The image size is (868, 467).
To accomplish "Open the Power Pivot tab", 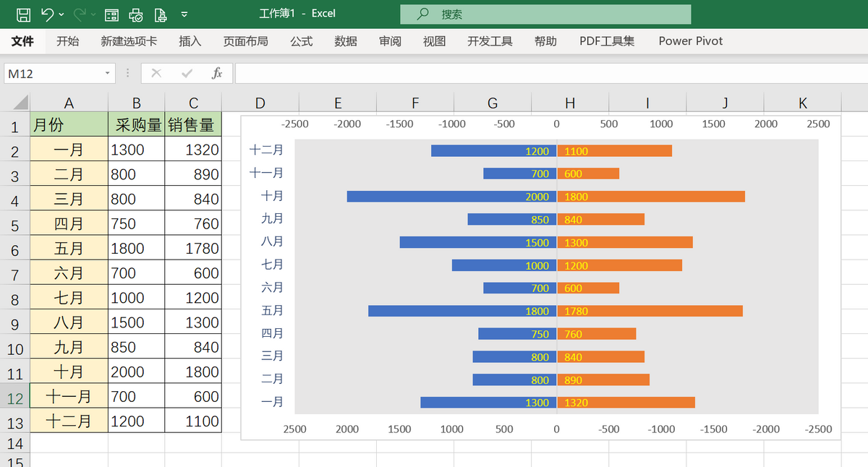I will (x=691, y=41).
